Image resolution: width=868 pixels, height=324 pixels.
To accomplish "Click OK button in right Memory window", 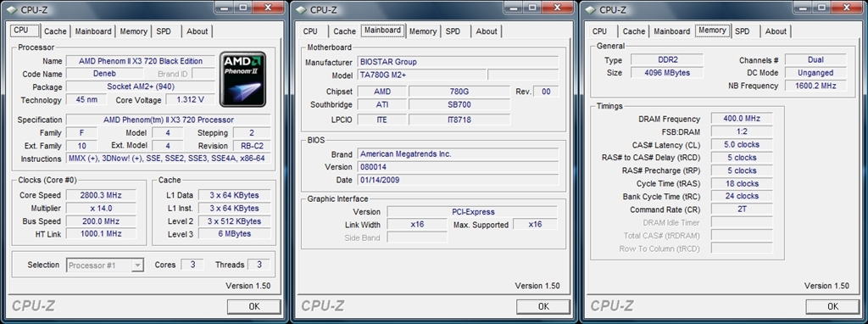I will tap(832, 306).
